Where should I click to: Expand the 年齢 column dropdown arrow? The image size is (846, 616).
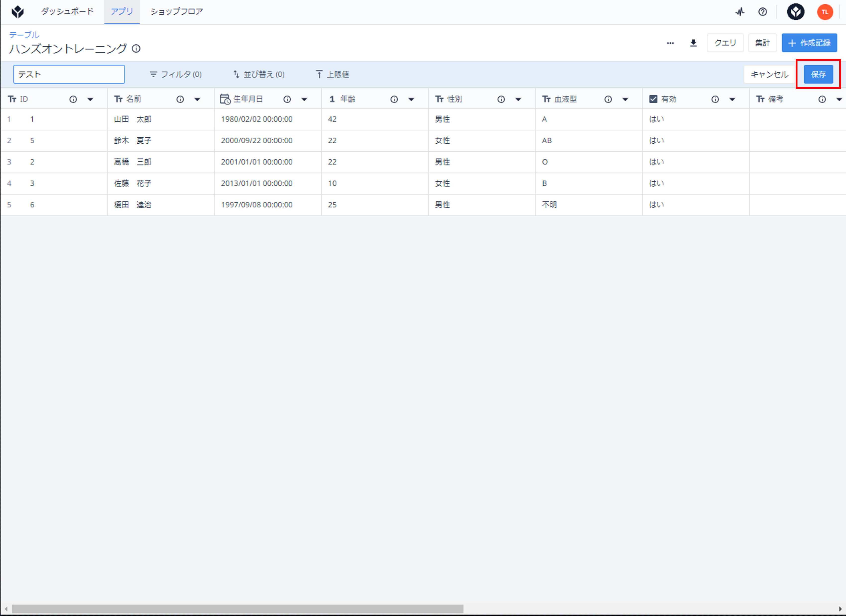(x=411, y=99)
